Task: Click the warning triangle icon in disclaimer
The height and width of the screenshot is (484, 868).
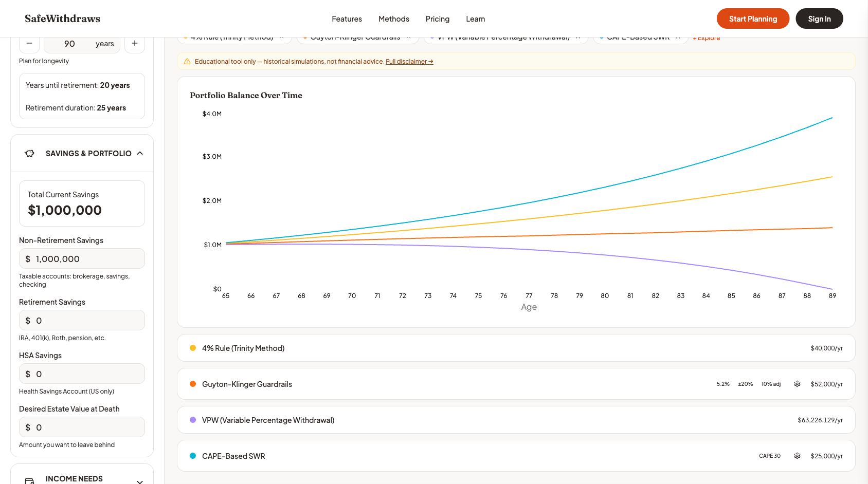Action: pyautogui.click(x=187, y=62)
